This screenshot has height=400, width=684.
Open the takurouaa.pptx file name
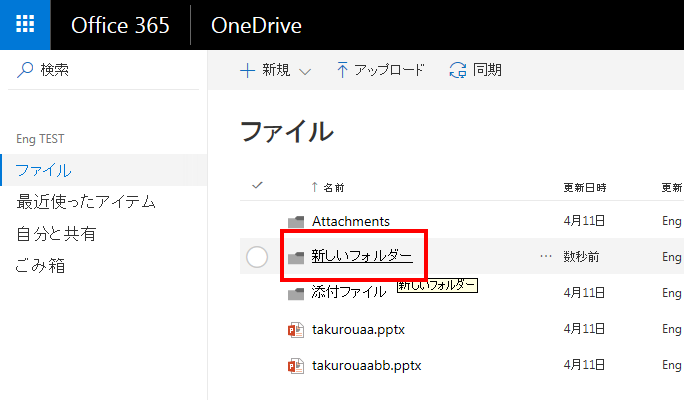tap(358, 329)
